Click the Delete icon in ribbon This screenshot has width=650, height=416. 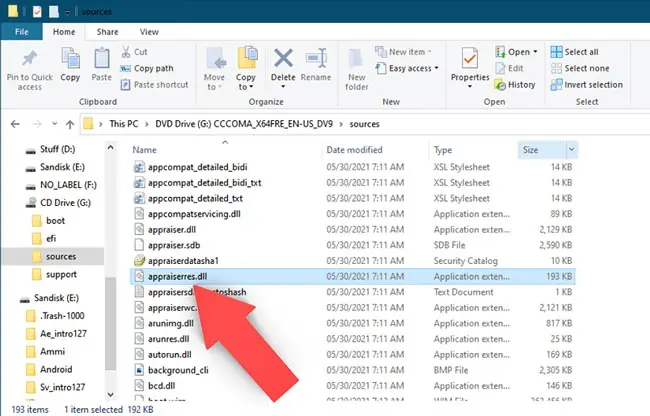(x=283, y=58)
